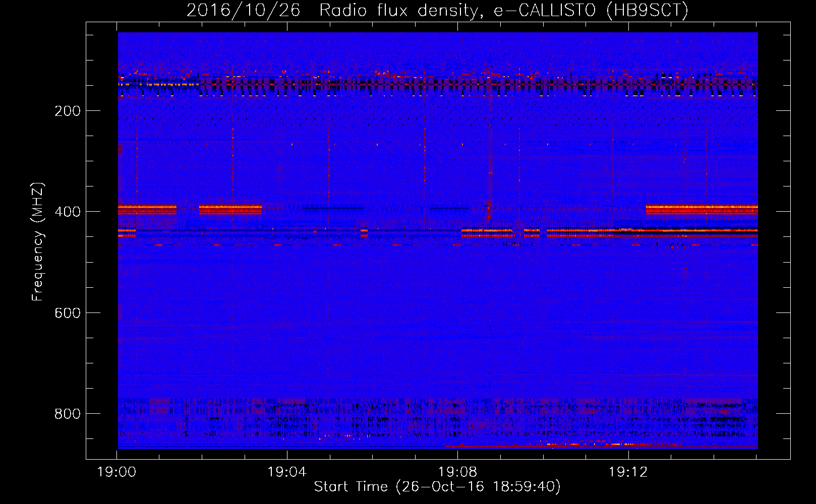Click the 400 frequency tick label
The height and width of the screenshot is (504, 816).
68,212
